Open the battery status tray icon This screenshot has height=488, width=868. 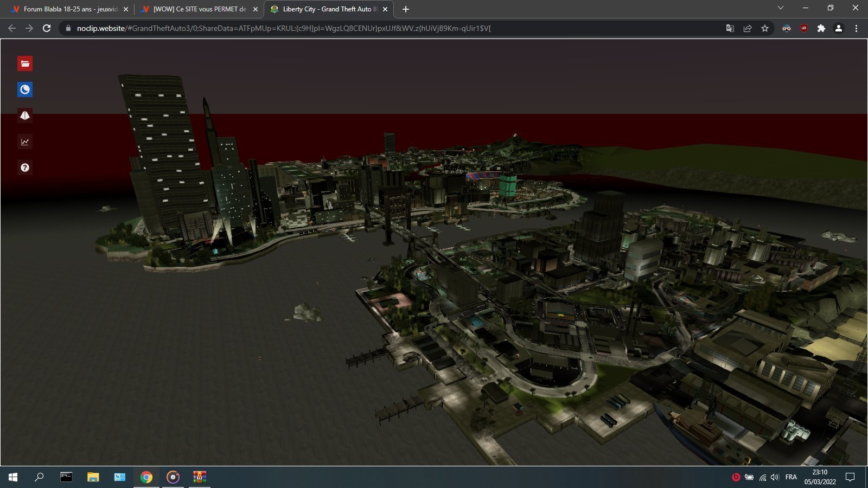pyautogui.click(x=749, y=477)
